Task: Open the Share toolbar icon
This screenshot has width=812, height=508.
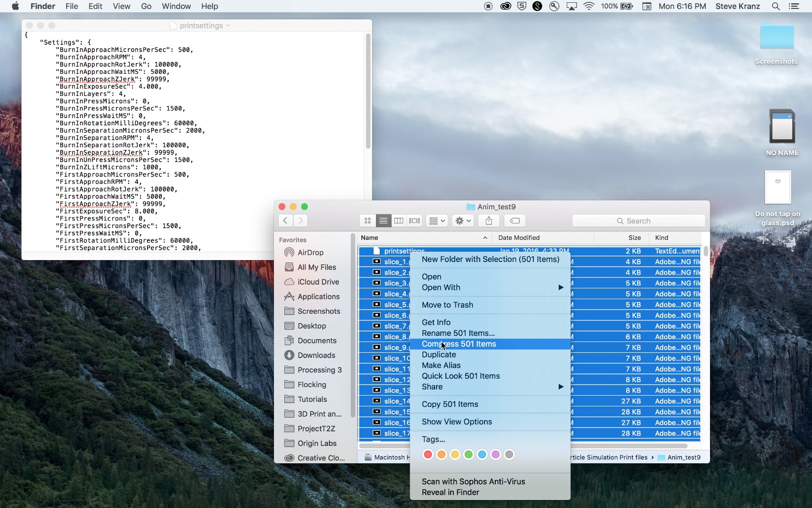Action: pos(489,221)
